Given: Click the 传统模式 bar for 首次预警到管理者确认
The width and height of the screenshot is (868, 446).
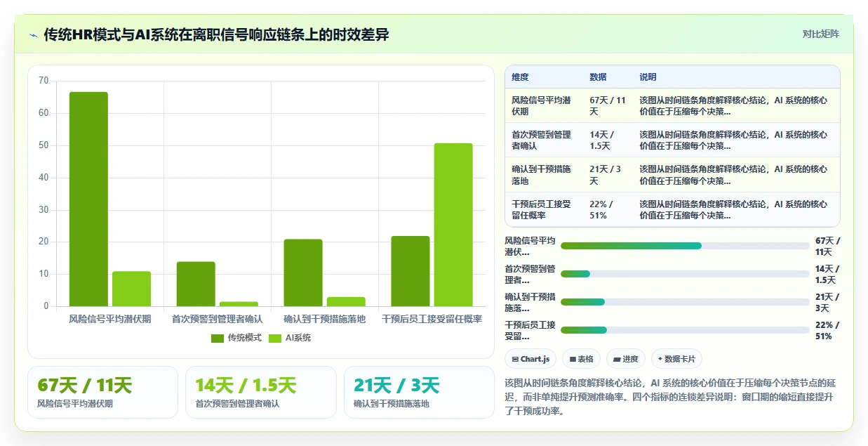Looking at the screenshot, I should [196, 284].
